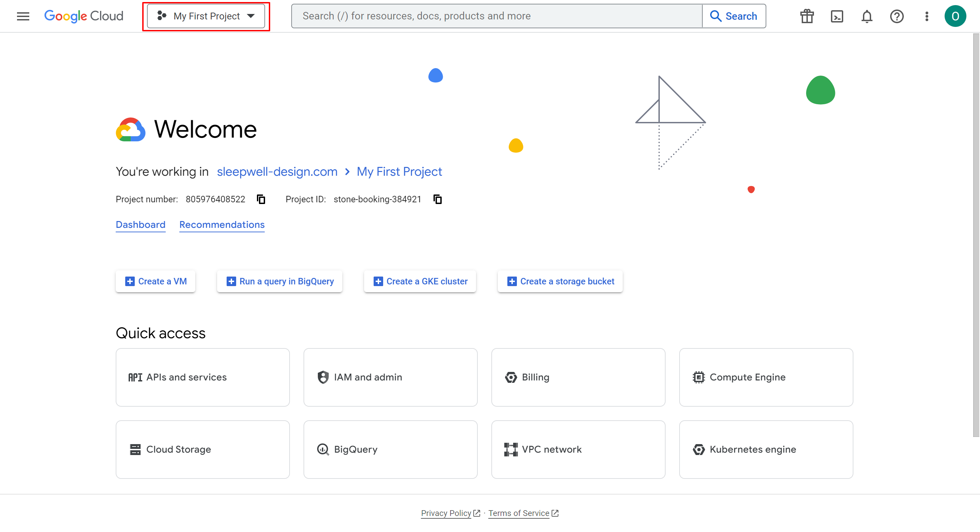
Task: Copy the project ID to clipboard
Action: pos(438,199)
